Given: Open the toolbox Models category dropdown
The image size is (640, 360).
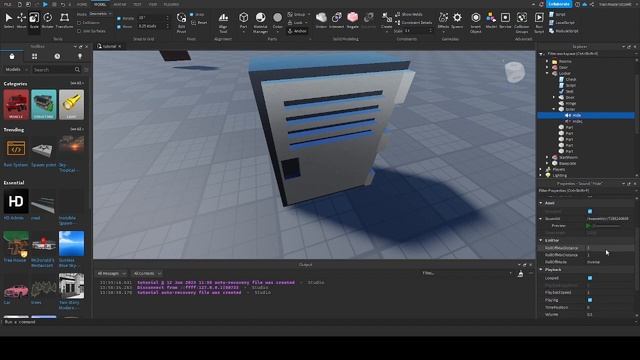Looking at the screenshot, I should coord(16,70).
